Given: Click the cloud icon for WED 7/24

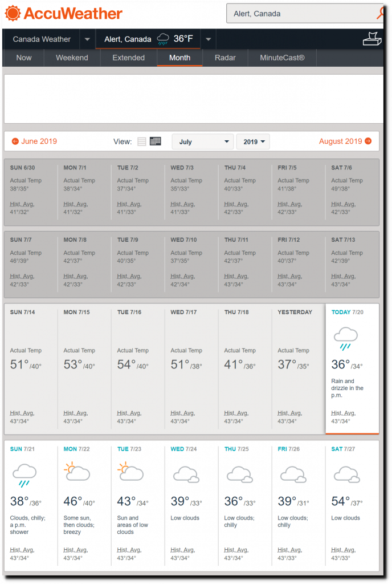Looking at the screenshot, I should pos(186,474).
